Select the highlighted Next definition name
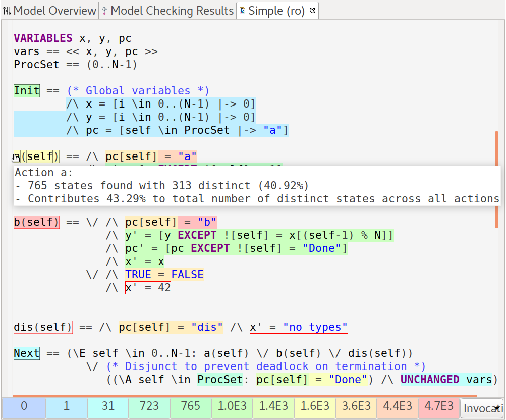 (27, 353)
